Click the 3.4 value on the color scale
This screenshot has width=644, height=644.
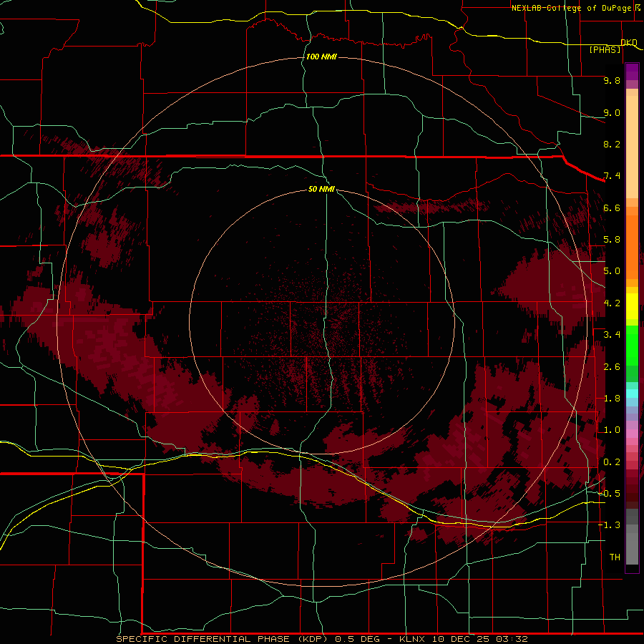(x=612, y=335)
